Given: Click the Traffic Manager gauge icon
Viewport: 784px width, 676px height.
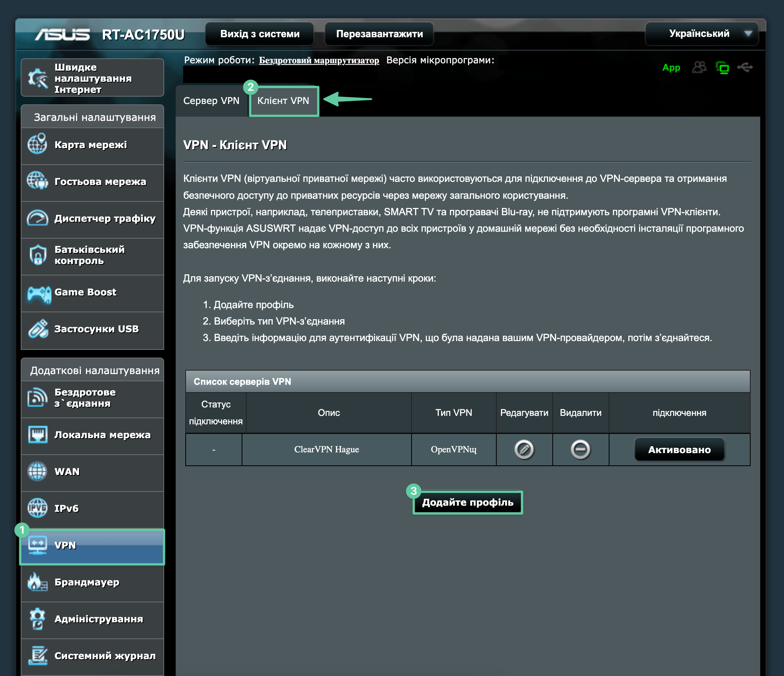Looking at the screenshot, I should point(37,218).
